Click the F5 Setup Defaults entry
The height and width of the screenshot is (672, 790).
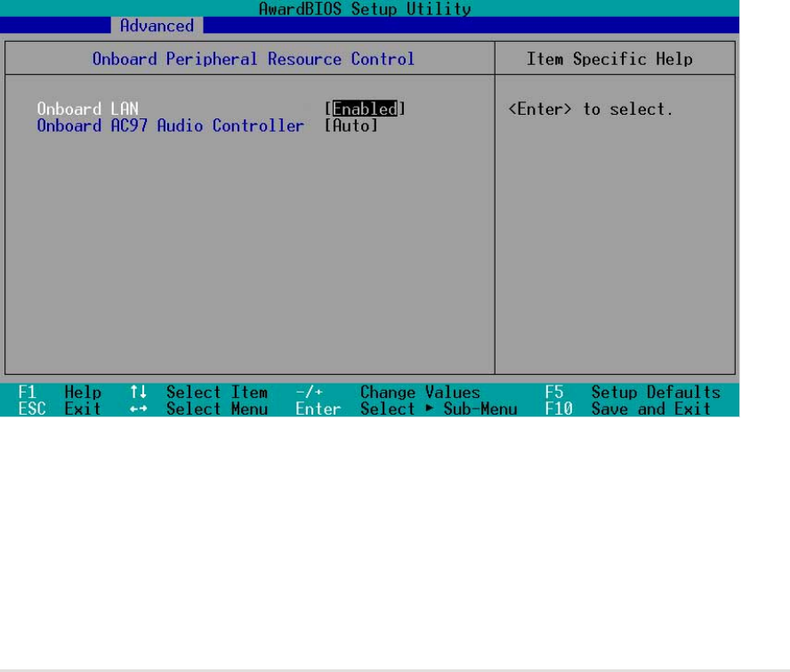click(633, 392)
